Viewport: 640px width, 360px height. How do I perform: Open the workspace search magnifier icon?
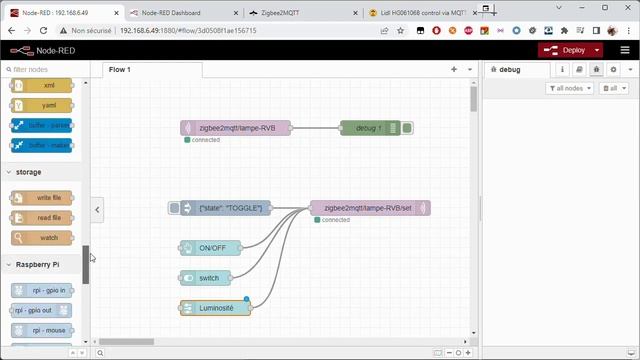[100, 353]
